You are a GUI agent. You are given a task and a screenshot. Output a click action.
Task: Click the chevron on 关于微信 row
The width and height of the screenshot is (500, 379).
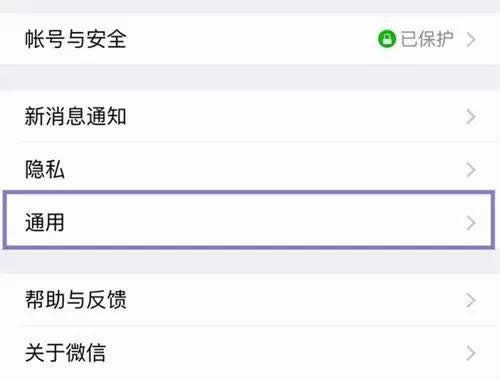471,353
